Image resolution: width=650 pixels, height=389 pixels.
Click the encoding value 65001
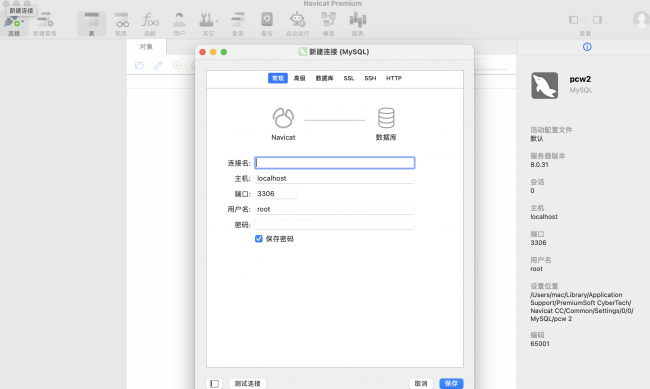pos(540,343)
